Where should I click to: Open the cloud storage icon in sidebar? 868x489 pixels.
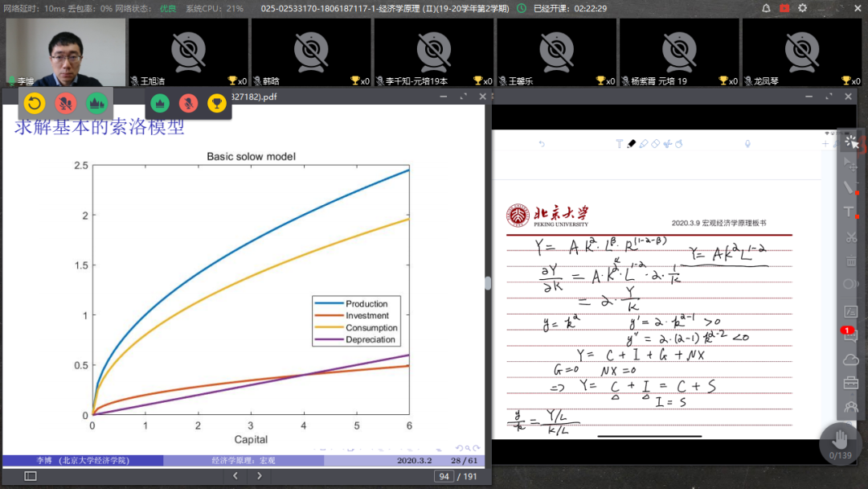point(850,360)
